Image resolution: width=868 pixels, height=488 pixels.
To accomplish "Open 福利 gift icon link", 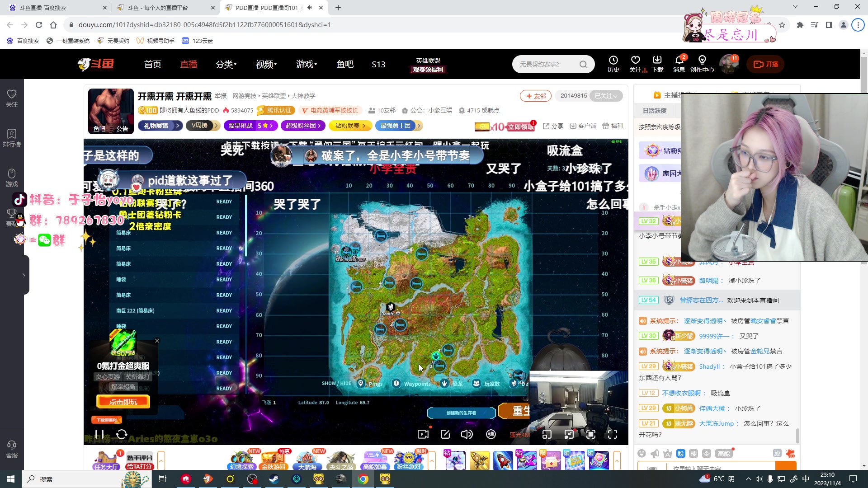I will [613, 126].
